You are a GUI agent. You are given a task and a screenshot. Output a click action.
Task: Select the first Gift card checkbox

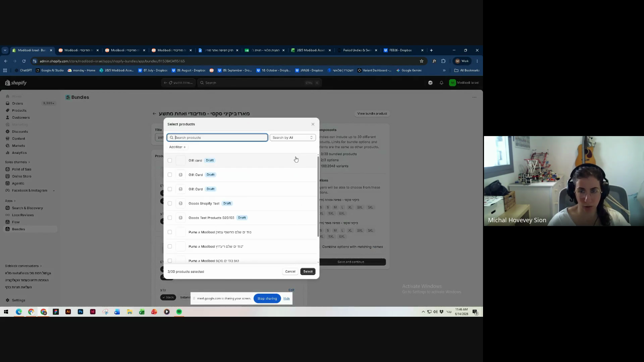(x=170, y=161)
